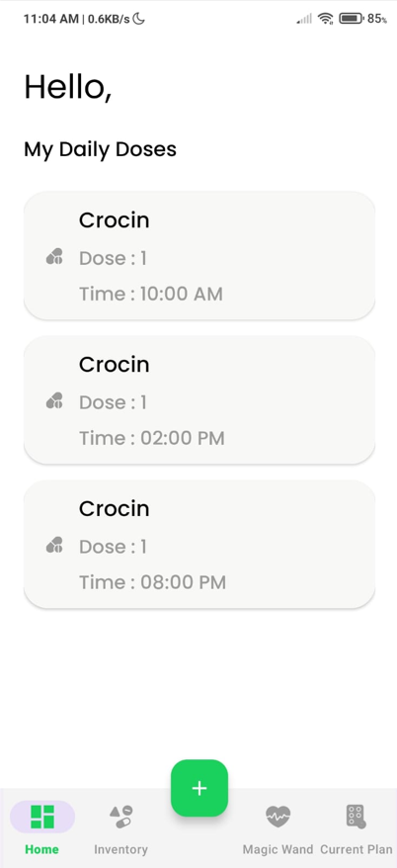Tap pill icon on 02:00 PM dose
The image size is (397, 868).
click(x=54, y=400)
